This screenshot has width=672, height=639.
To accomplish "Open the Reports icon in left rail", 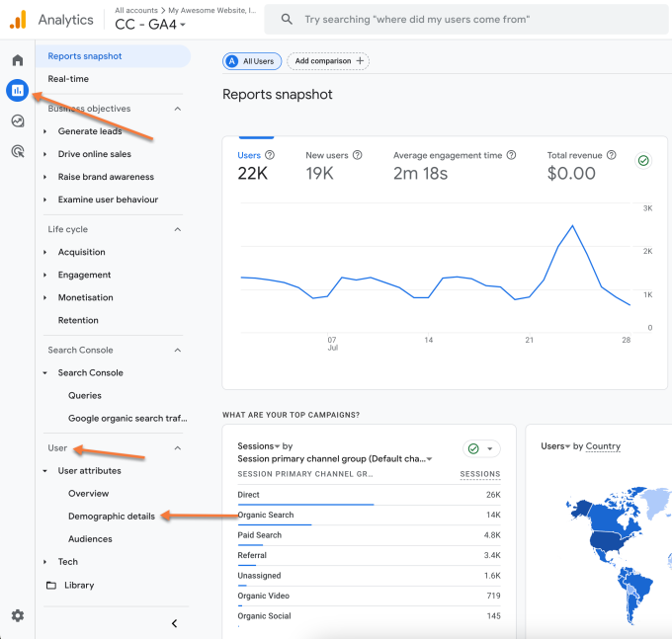I will point(18,90).
